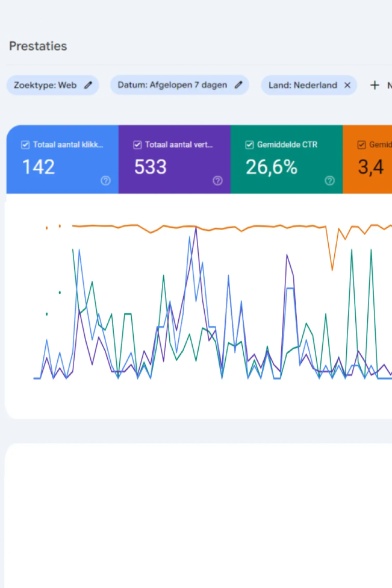Open help for Gemiddelde CTR
Viewport: 392px width, 588px height.
(330, 181)
